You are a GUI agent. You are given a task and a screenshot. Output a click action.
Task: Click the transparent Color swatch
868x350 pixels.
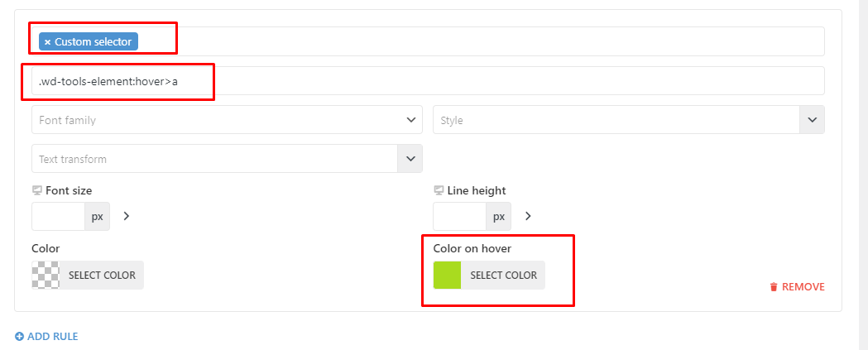(46, 276)
